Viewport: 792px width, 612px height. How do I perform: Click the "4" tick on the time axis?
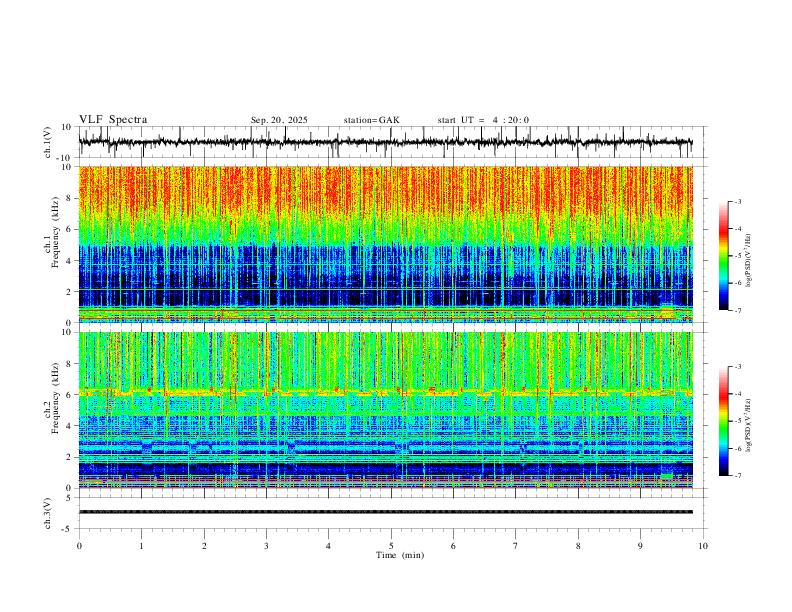[329, 546]
